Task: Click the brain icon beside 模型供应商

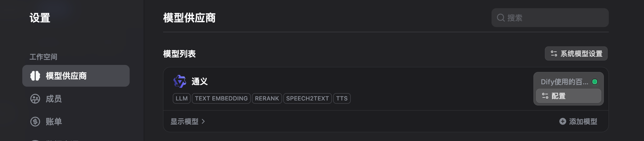Action: tap(35, 76)
